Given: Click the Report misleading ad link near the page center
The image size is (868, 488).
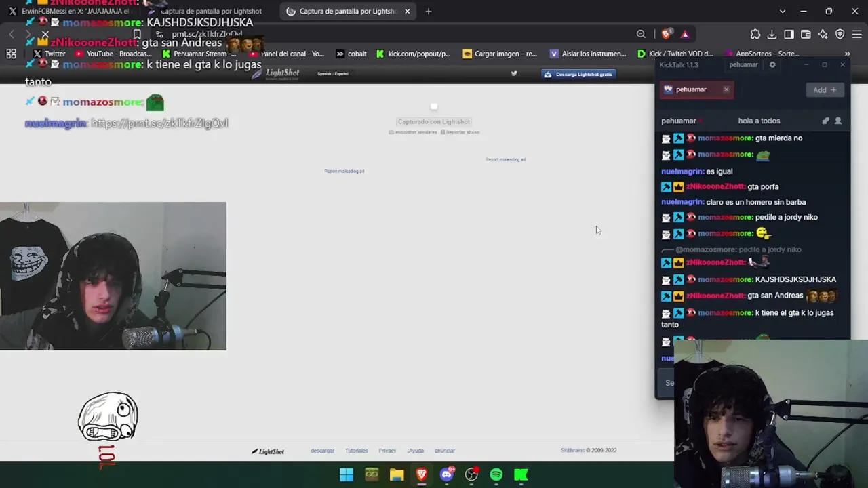Looking at the screenshot, I should point(344,171).
